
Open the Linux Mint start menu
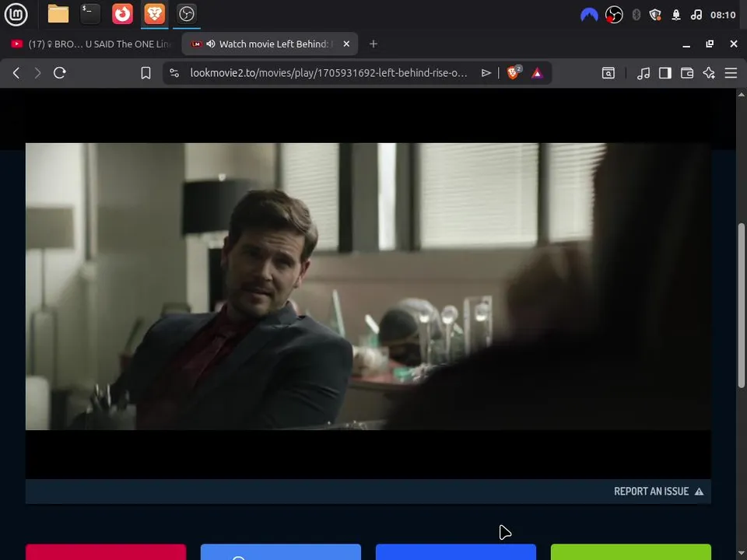(x=16, y=14)
